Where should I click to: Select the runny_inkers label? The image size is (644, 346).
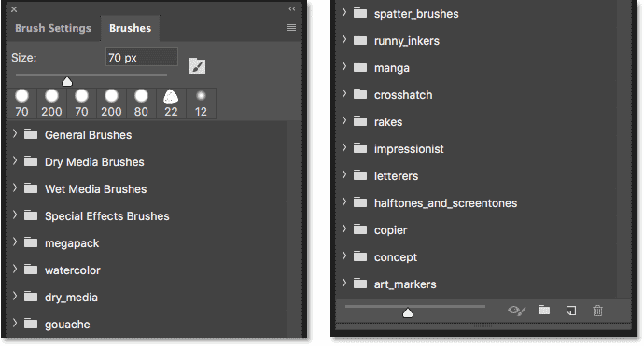pos(407,41)
